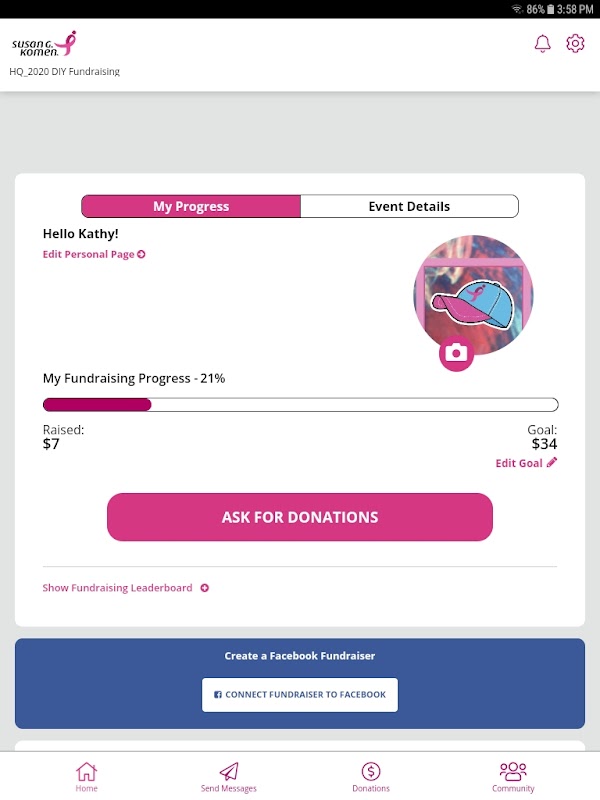This screenshot has height=800, width=600.
Task: Tap the pink cap profile picture
Action: click(473, 292)
